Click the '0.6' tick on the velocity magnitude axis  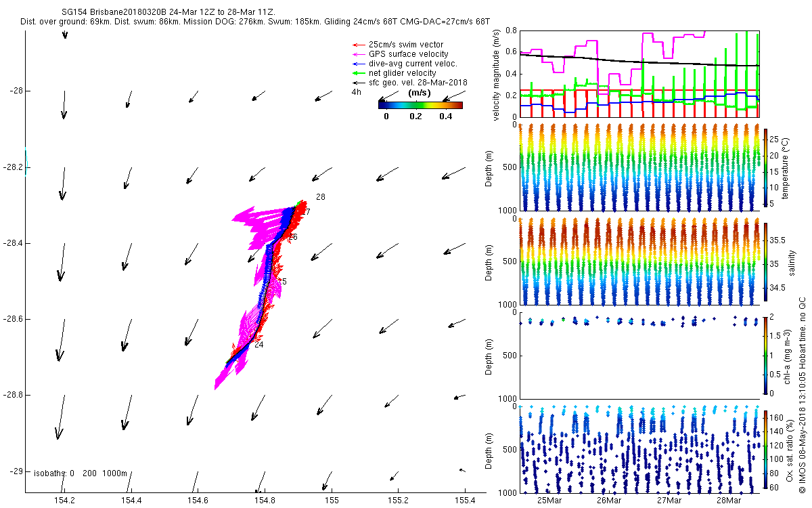512,52
